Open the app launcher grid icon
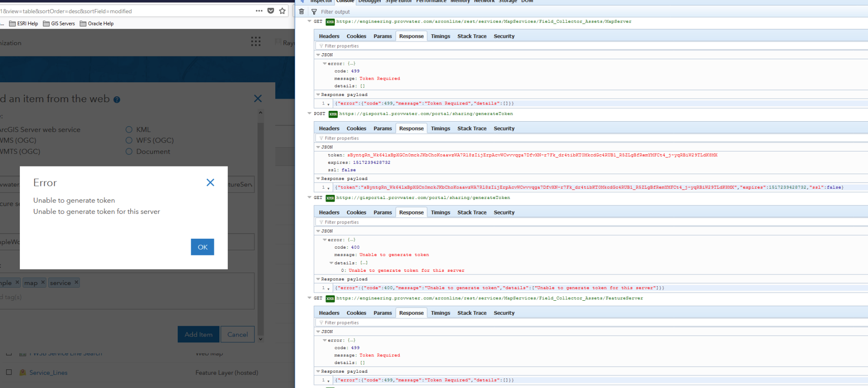868x388 pixels. tap(256, 42)
